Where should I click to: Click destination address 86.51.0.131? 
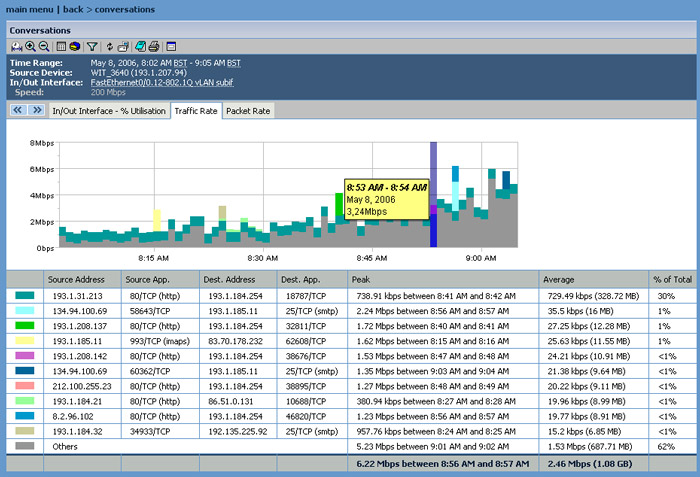click(x=231, y=402)
